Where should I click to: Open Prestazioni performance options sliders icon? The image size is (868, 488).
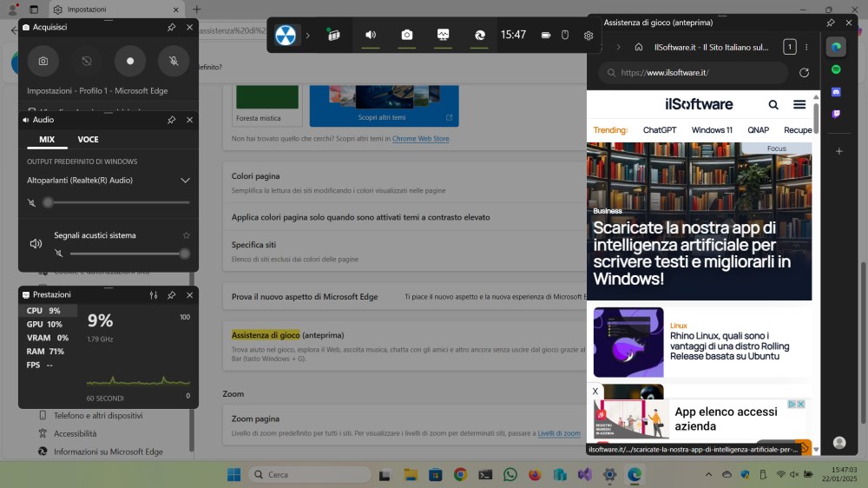click(x=154, y=295)
